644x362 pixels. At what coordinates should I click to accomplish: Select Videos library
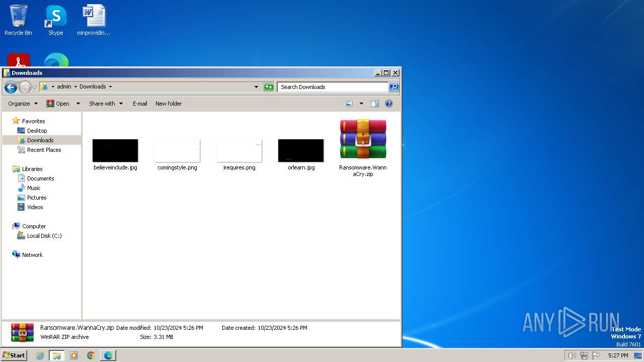pos(35,207)
